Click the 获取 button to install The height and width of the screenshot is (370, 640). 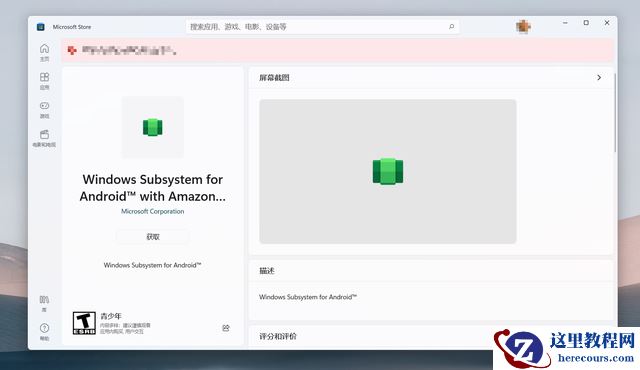coord(153,237)
